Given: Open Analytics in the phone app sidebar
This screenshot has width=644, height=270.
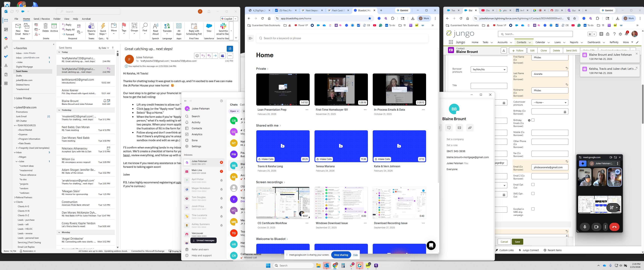Looking at the screenshot, I should pos(197,134).
